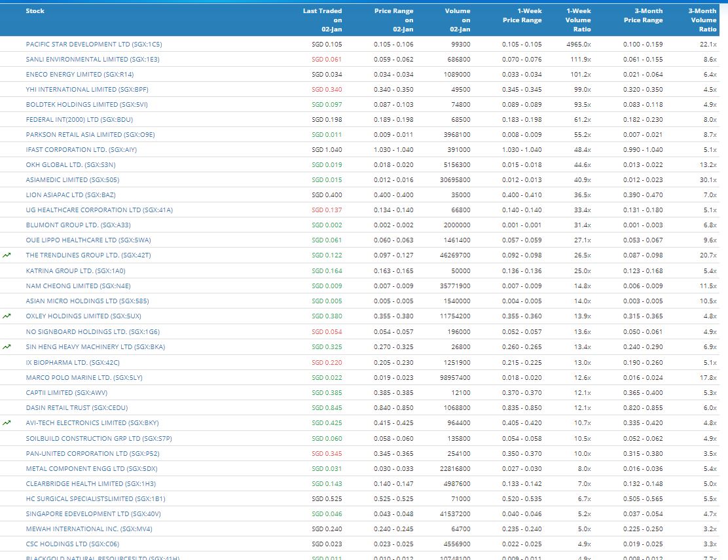Open Boldtek Holdings Limited stock link

coord(87,105)
